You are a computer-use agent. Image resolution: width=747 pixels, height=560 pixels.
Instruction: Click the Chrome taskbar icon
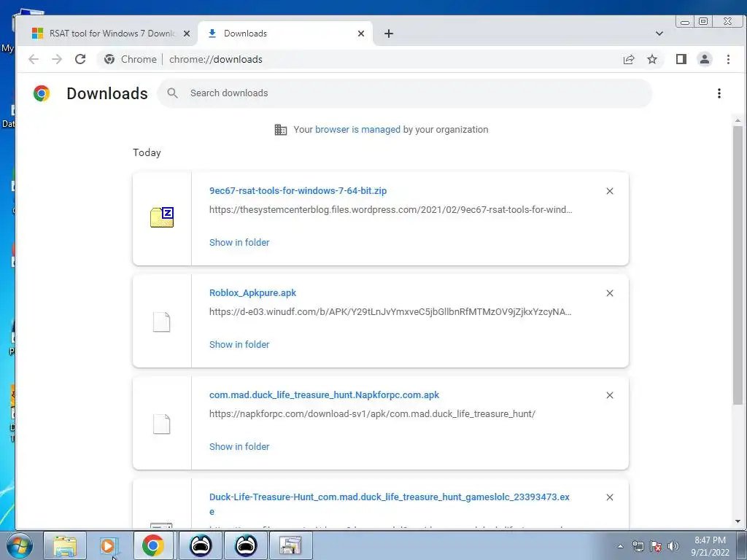pos(153,545)
